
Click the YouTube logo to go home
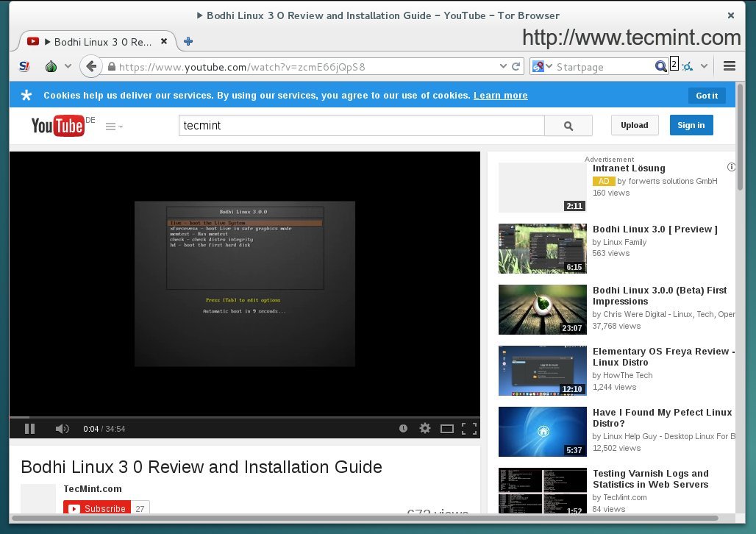click(58, 126)
